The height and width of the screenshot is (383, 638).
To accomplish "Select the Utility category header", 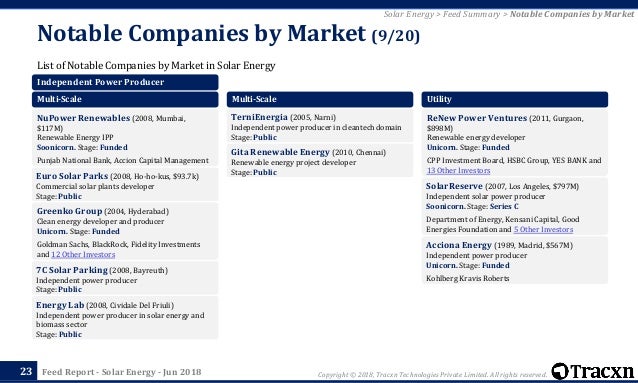I will pos(515,99).
